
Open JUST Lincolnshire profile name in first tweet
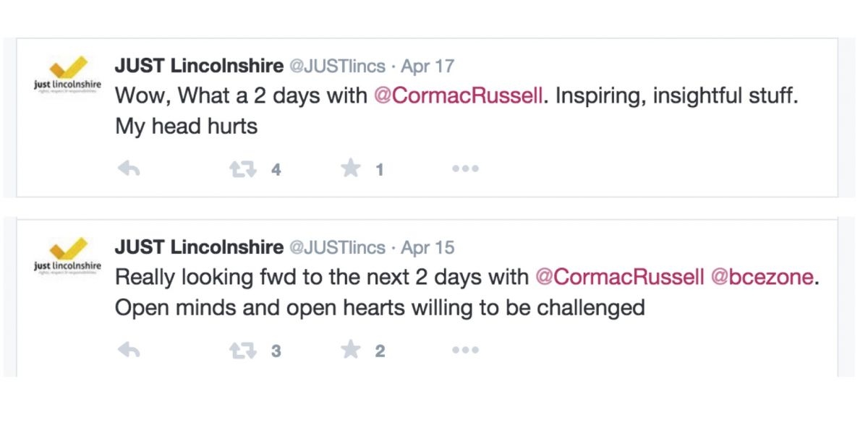(199, 66)
